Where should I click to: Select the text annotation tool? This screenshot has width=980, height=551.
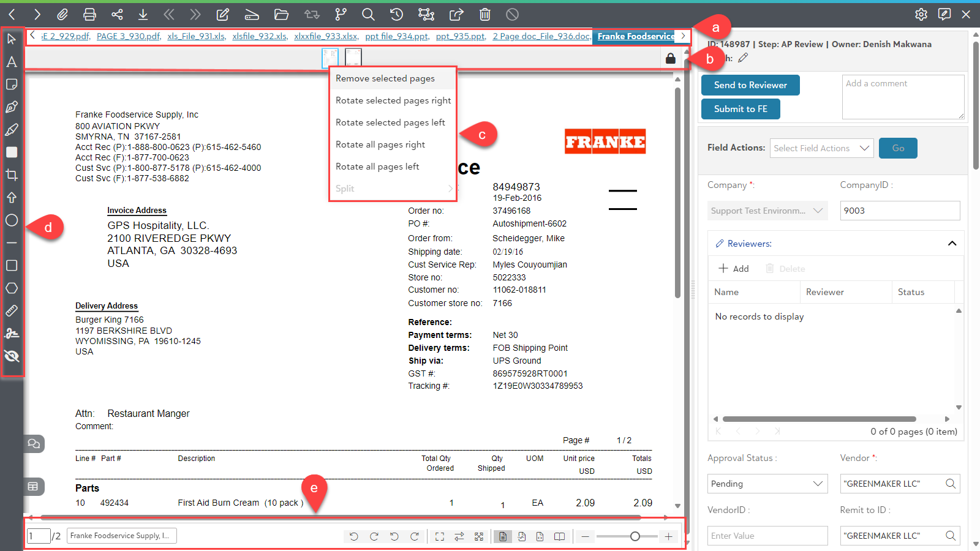12,62
